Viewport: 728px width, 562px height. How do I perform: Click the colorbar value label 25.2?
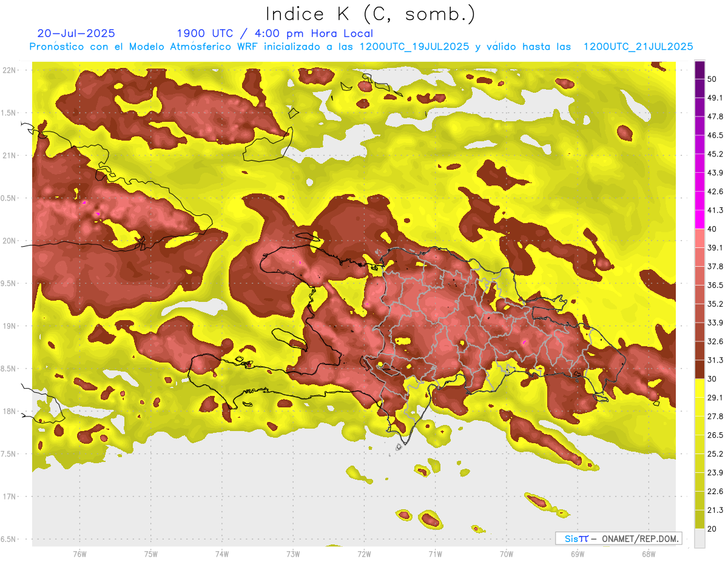[715, 453]
